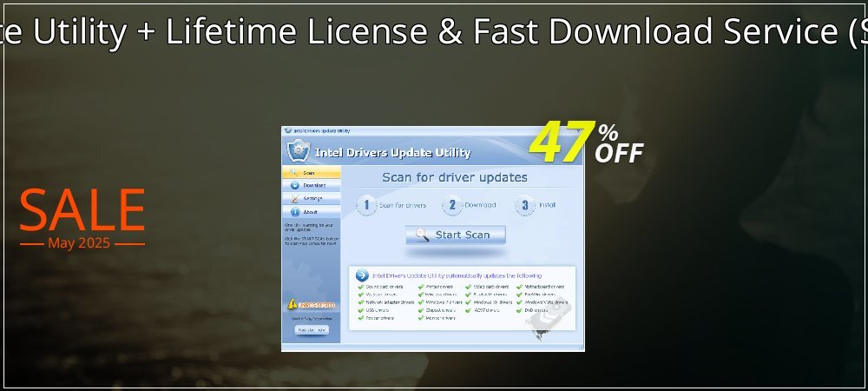Click 'USB drivers' in the list
The height and width of the screenshot is (391, 868).
click(378, 310)
